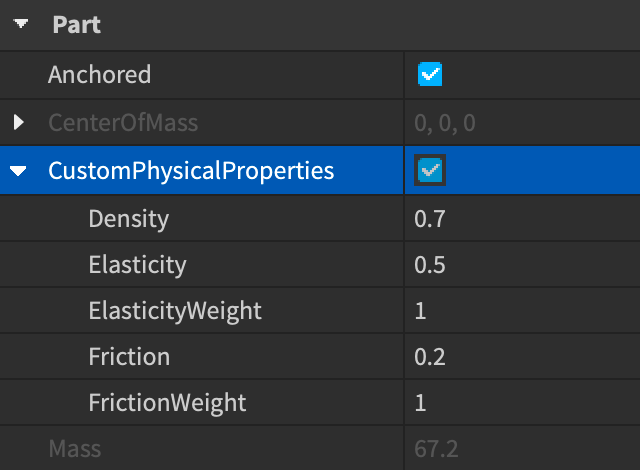Screen dimensions: 640x470
Task: Toggle the CustomPhysicalProperties checkbox
Action: (x=431, y=171)
